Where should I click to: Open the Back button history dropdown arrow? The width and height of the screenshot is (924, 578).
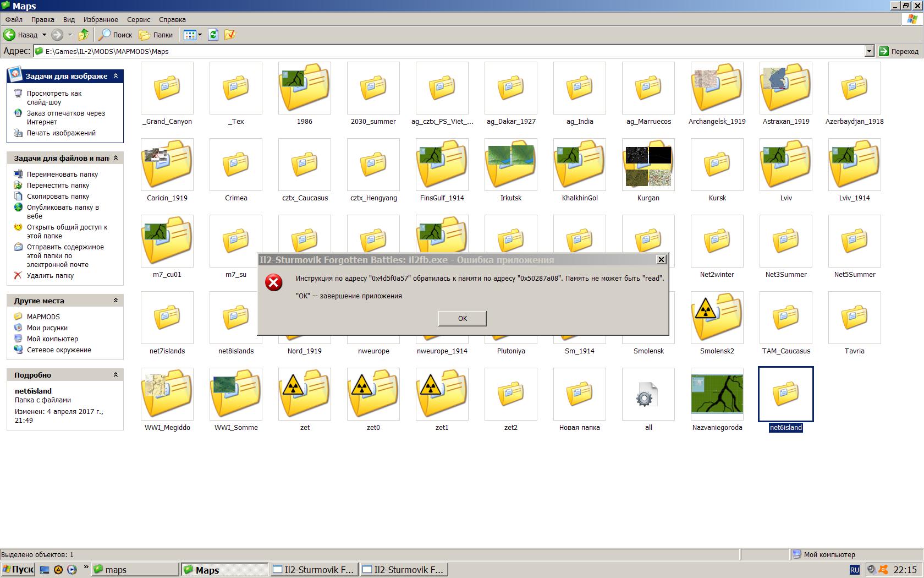click(44, 35)
